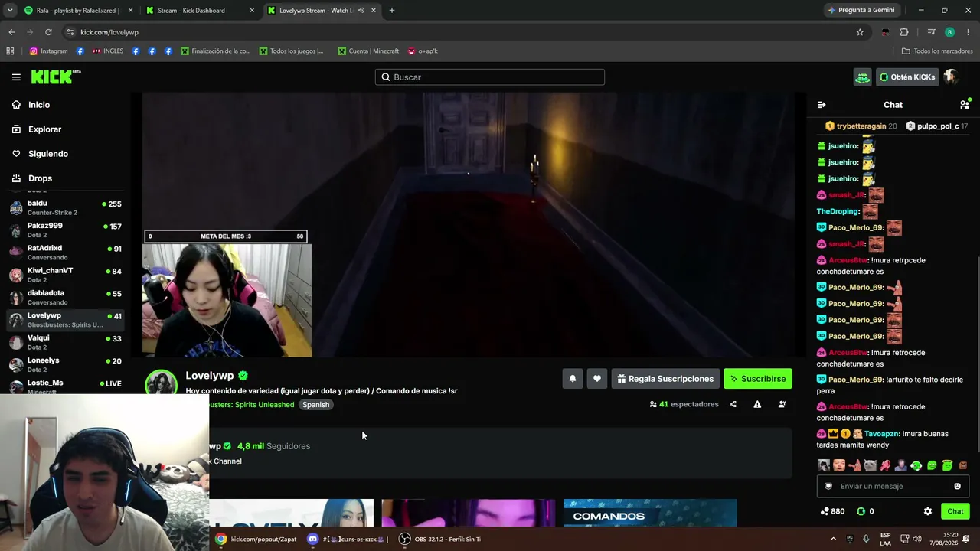Click the Buscar search field
This screenshot has height=551, width=980.
pos(490,77)
